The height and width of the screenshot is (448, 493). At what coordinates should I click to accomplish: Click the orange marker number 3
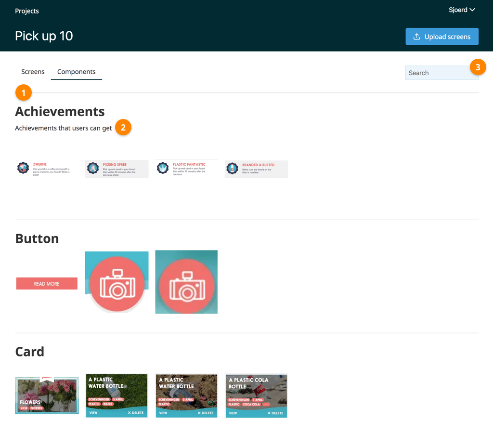pyautogui.click(x=478, y=67)
